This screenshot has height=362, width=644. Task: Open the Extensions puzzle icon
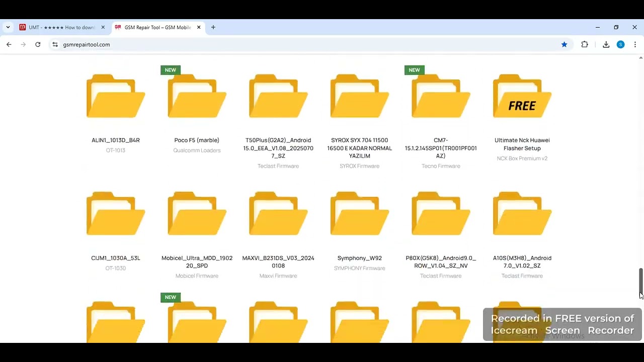585,44
